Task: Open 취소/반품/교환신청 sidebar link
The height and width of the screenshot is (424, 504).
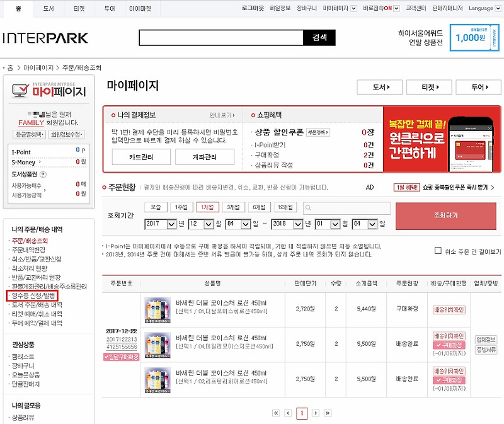Action: pyautogui.click(x=37, y=259)
